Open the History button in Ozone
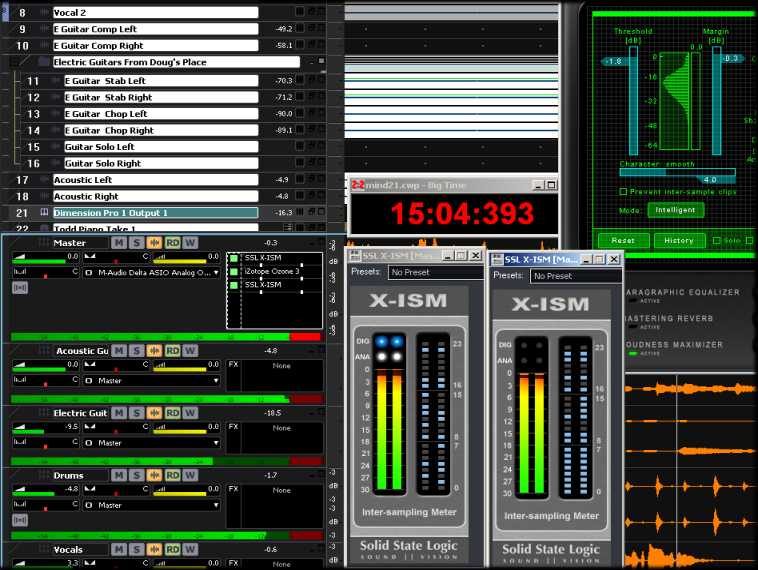The image size is (758, 570). pos(679,240)
